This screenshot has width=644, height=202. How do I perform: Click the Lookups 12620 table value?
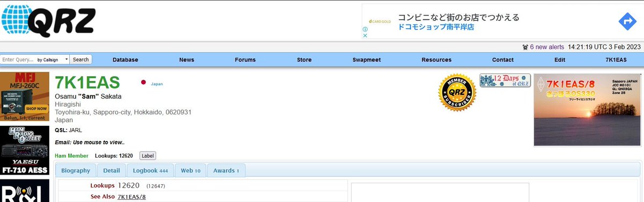point(128,185)
